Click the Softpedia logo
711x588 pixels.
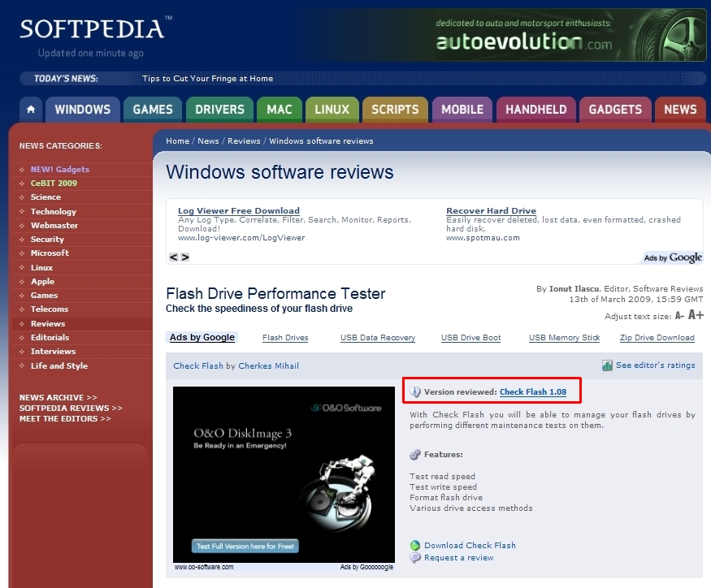coord(96,28)
